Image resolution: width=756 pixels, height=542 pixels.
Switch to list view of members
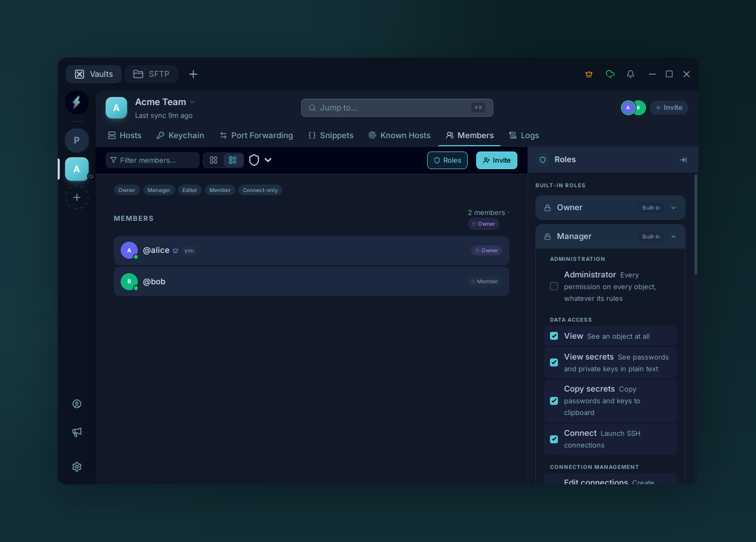(233, 160)
